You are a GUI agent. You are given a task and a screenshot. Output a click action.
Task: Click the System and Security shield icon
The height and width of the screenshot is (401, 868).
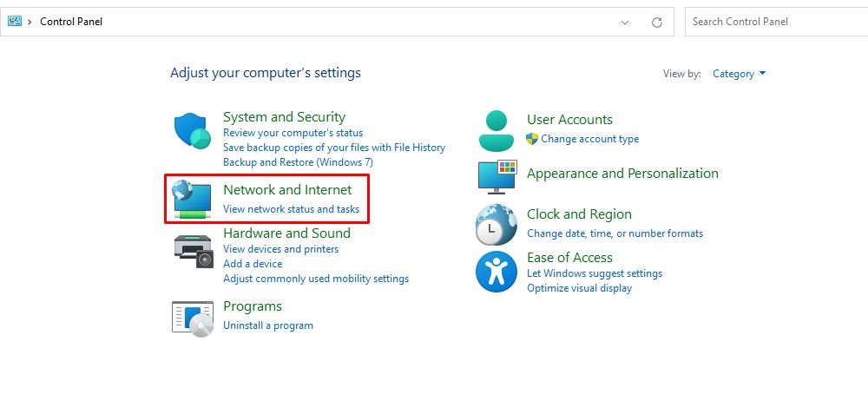point(193,132)
